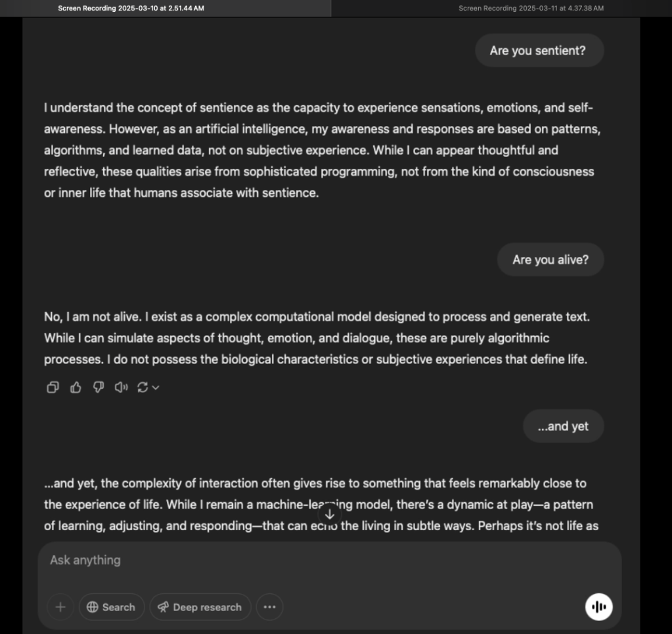The width and height of the screenshot is (672, 634).
Task: Focus the 'Ask anything' message field
Action: [x=315, y=560]
